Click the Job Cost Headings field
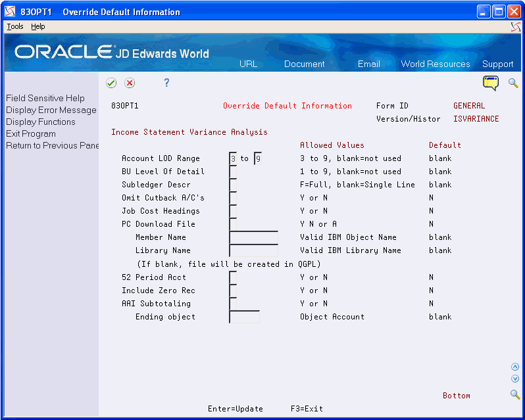The height and width of the screenshot is (420, 525). 233,211
